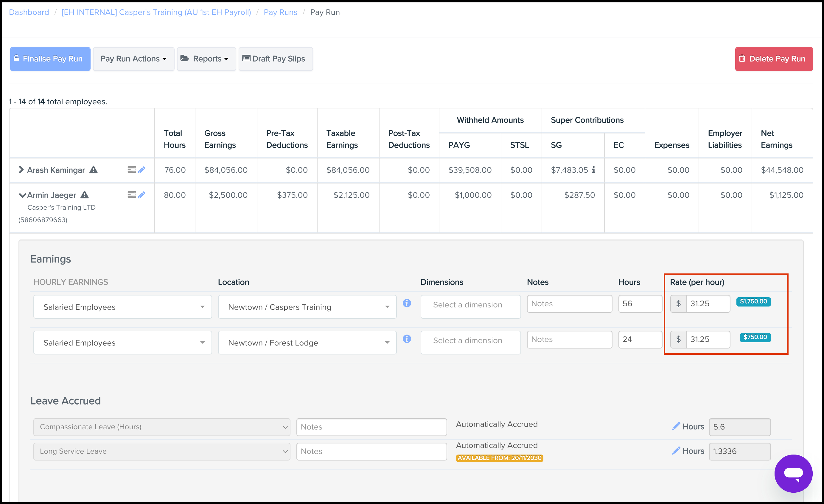Expand Arash Kamingar's row details
The height and width of the screenshot is (504, 824).
point(21,169)
